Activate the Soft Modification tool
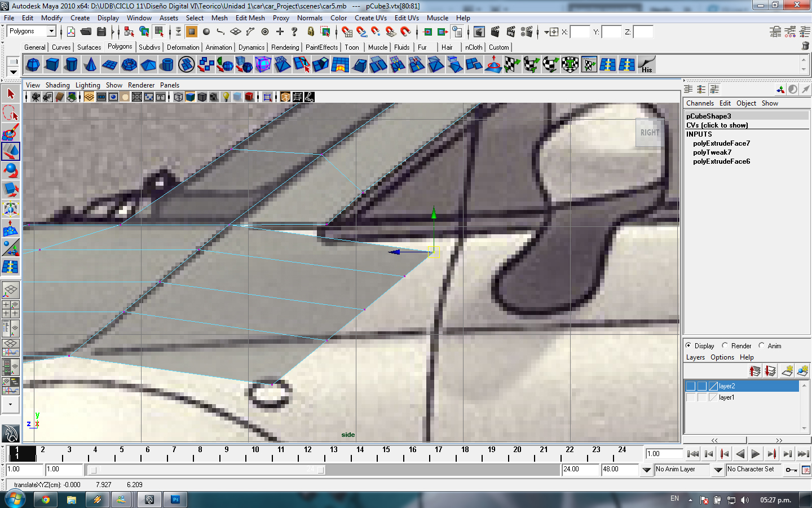The image size is (812, 508). tap(11, 228)
